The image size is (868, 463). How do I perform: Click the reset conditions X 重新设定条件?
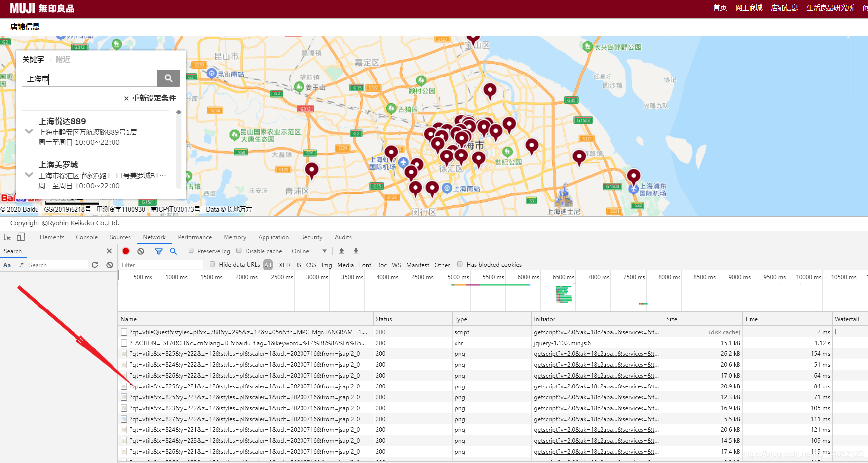[150, 98]
